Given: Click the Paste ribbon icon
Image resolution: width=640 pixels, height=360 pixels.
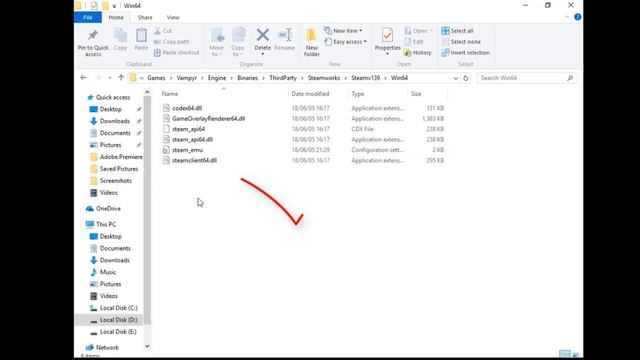Looking at the screenshot, I should (x=141, y=36).
